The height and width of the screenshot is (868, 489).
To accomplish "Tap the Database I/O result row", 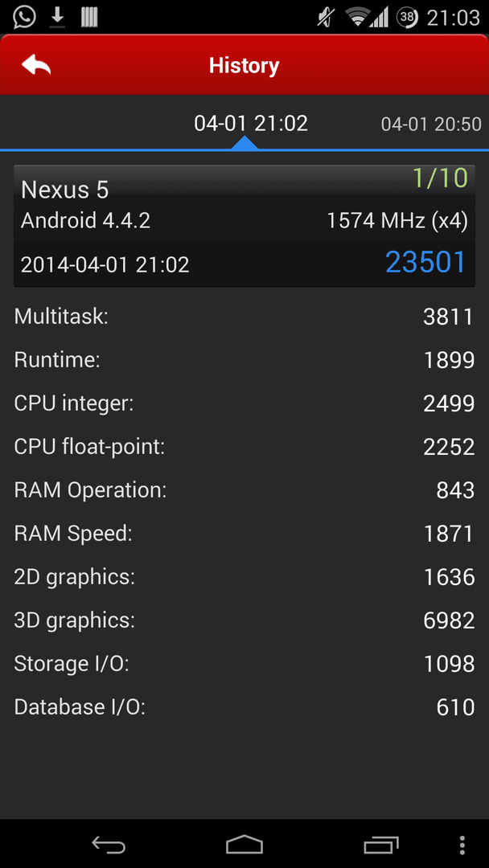I will pyautogui.click(x=244, y=707).
